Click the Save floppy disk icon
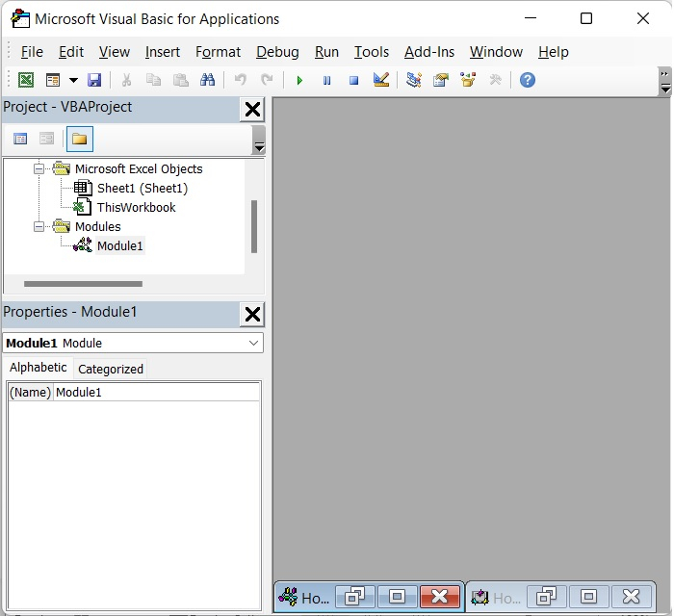 94,80
